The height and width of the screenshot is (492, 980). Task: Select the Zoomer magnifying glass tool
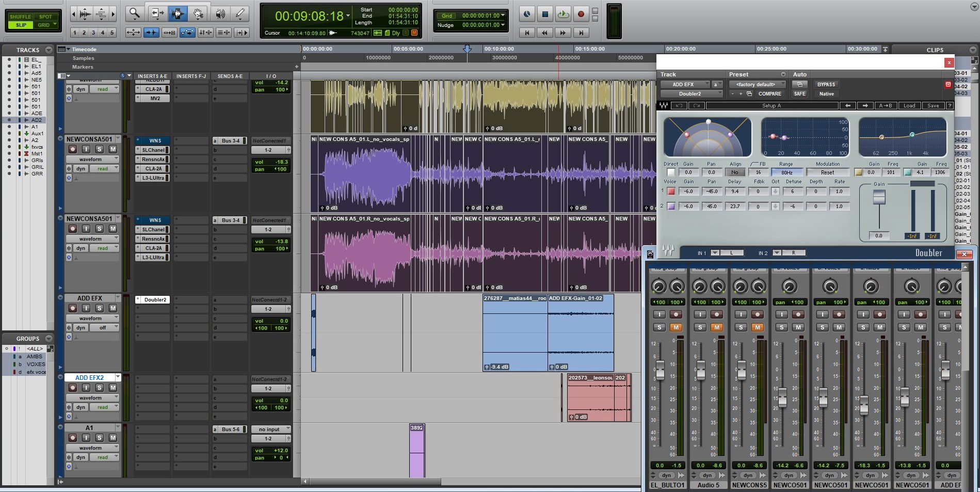135,13
